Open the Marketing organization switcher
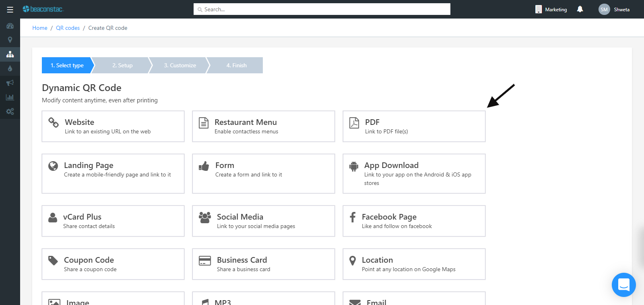This screenshot has width=644, height=305. 551,10
